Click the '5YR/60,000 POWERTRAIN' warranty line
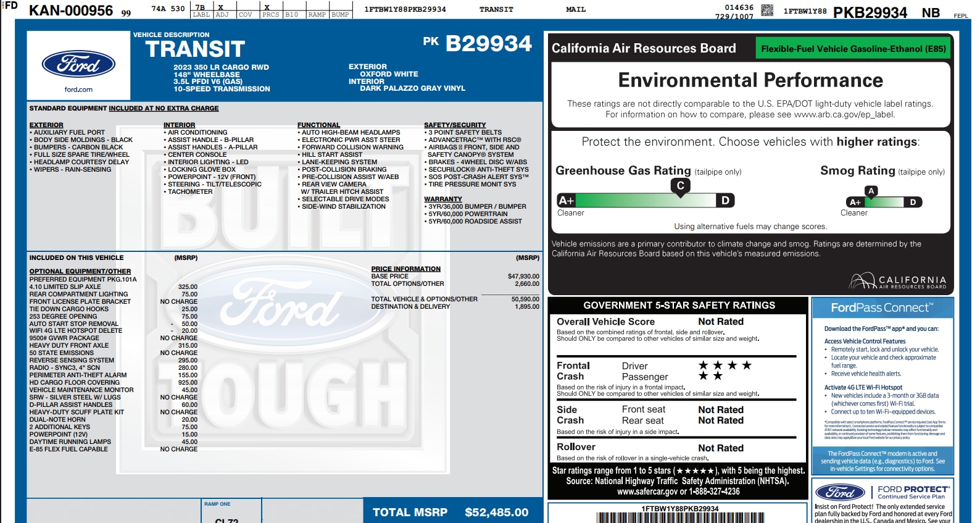 466,214
